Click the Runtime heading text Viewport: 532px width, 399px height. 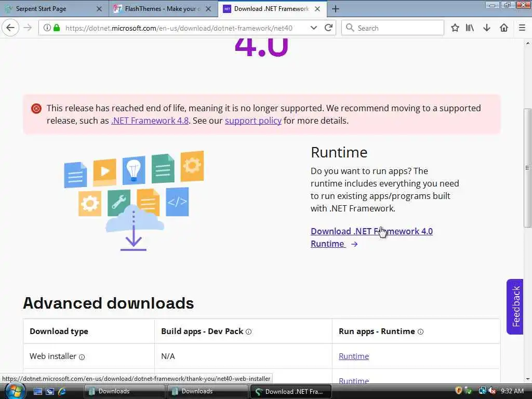pyautogui.click(x=339, y=152)
